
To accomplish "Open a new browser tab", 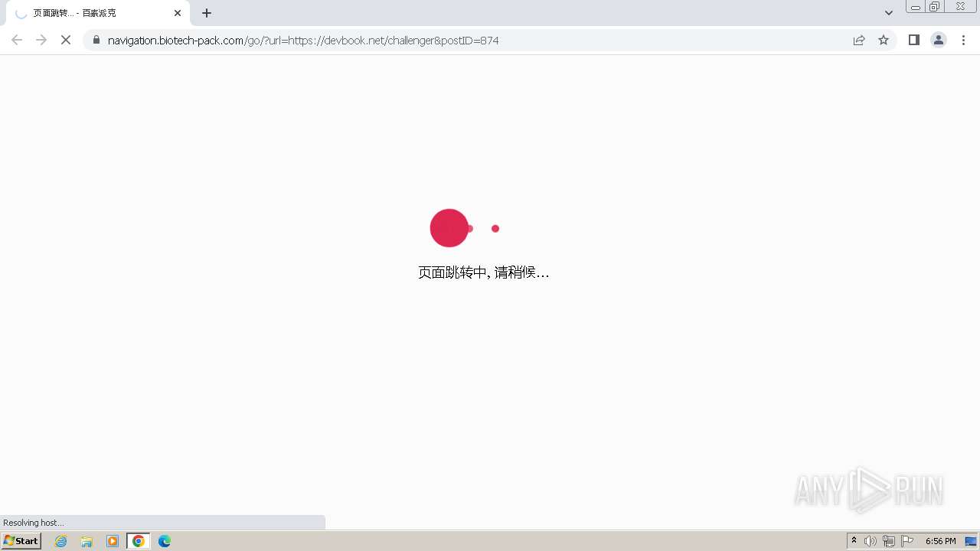I will pyautogui.click(x=207, y=13).
